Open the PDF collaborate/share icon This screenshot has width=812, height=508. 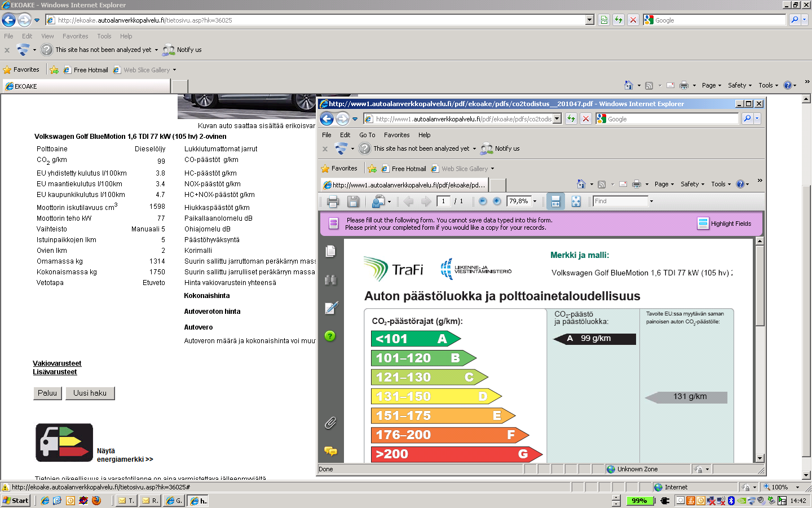(378, 202)
